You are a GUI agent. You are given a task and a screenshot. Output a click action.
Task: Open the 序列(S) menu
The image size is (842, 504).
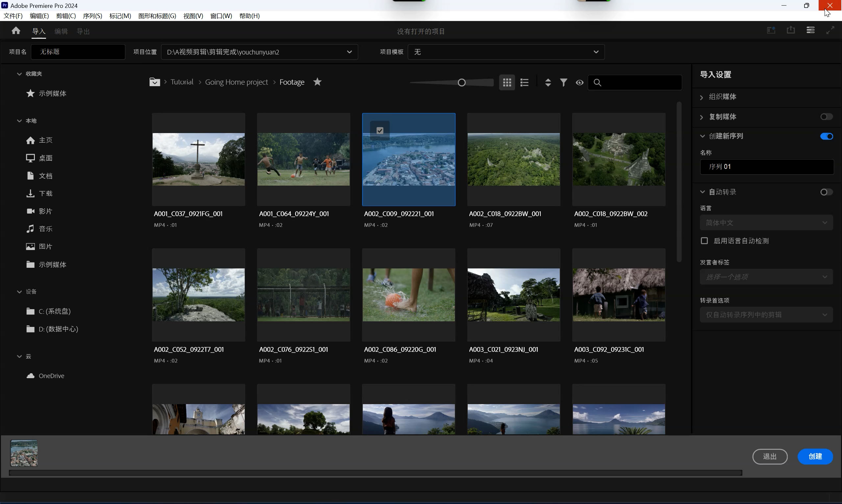[x=92, y=16]
